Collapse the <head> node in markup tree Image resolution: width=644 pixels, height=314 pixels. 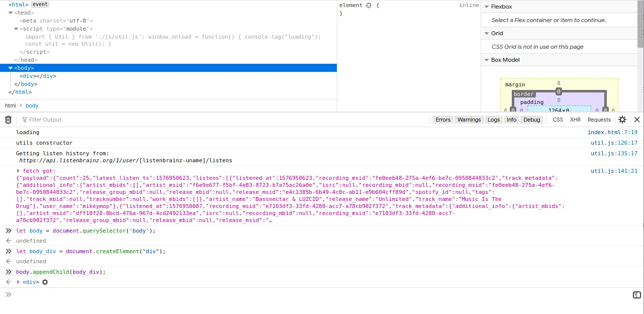(11, 13)
